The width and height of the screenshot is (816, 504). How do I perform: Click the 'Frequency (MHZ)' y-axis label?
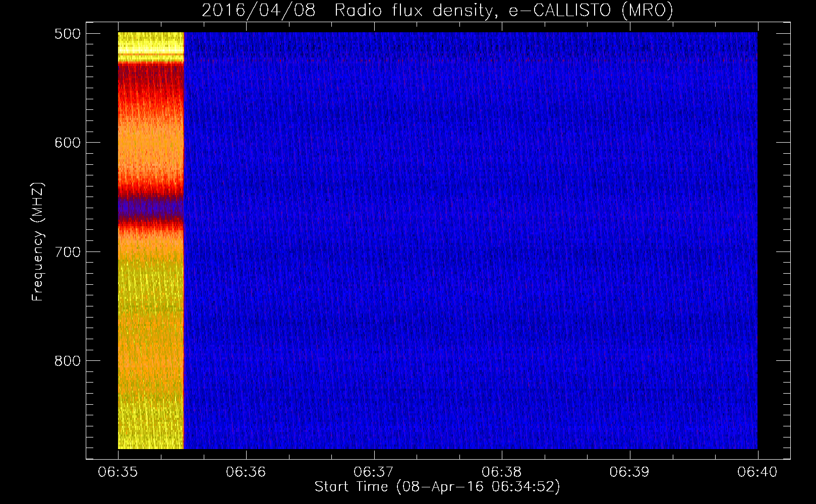[x=38, y=242]
